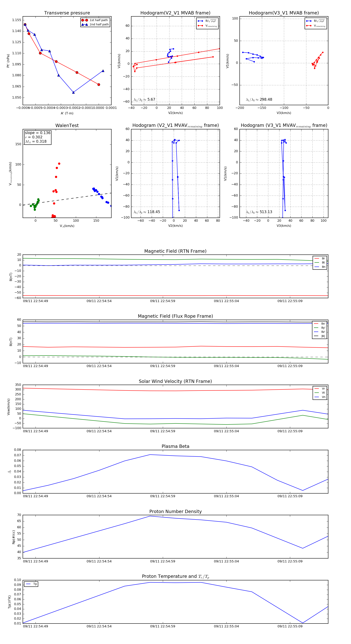
Task: Select the Bx' legend entry
Action: (320, 324)
